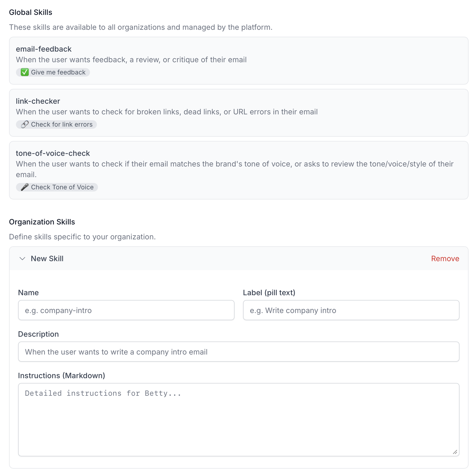
Task: Select the email-feedback skill title
Action: 44,49
